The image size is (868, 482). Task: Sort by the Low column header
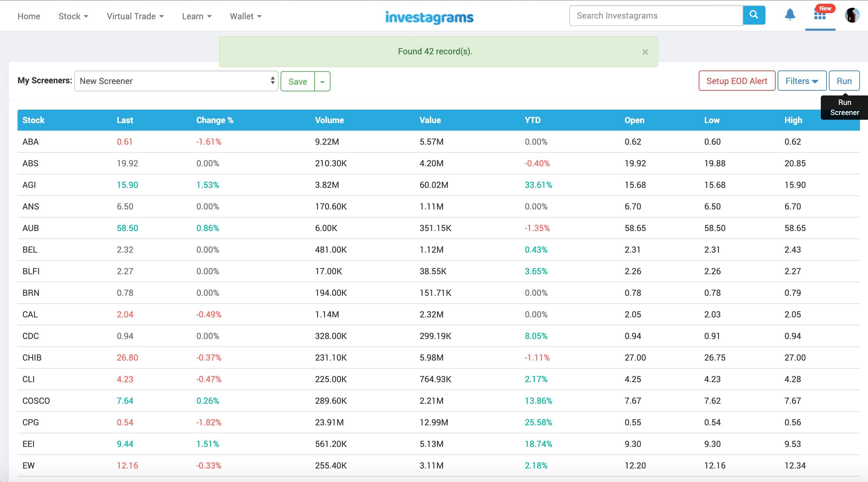tap(712, 120)
